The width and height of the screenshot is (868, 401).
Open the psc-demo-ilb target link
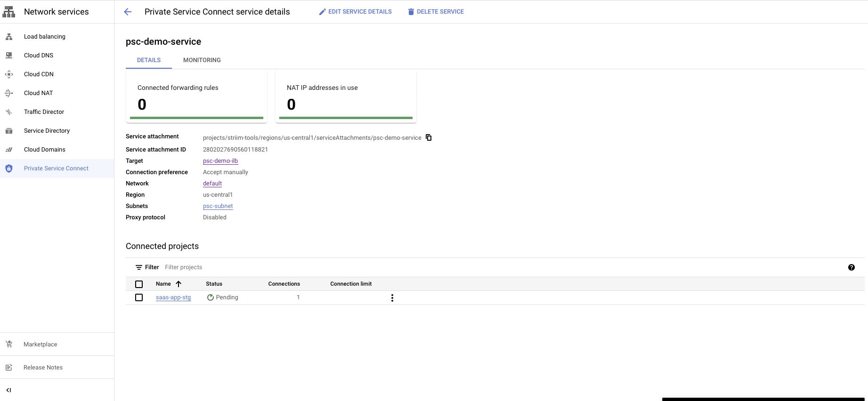point(220,161)
